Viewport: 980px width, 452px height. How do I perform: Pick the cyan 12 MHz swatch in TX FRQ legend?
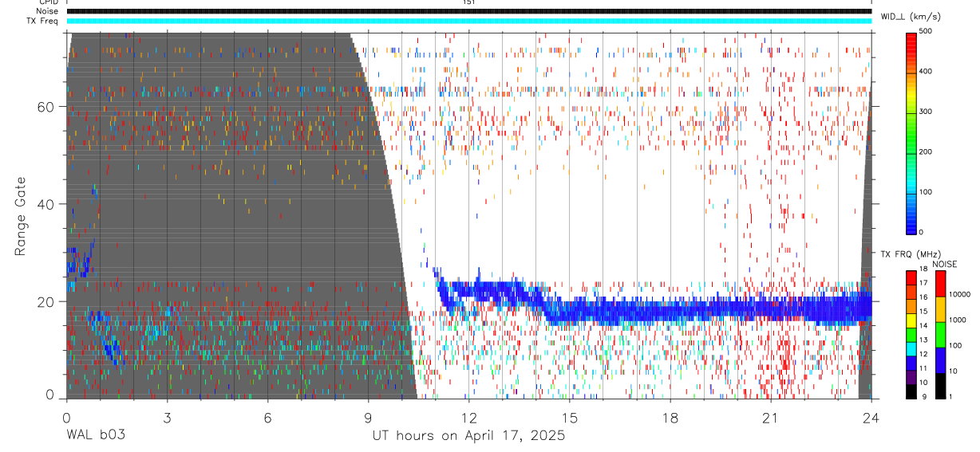911,348
